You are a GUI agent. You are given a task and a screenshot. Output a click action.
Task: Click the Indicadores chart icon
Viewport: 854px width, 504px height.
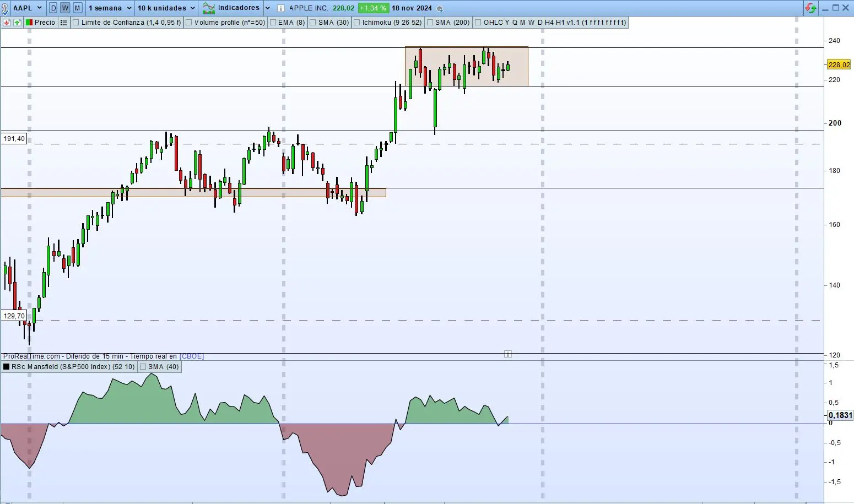coord(209,8)
